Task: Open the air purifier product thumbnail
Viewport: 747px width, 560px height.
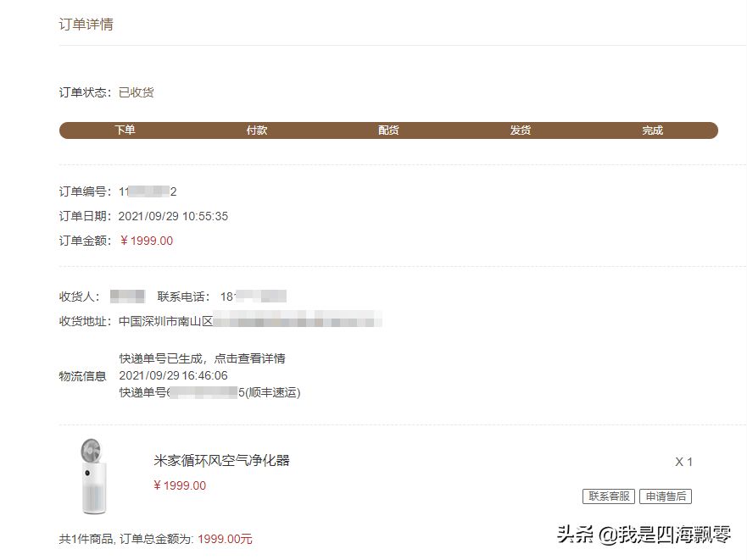Action: 93,476
